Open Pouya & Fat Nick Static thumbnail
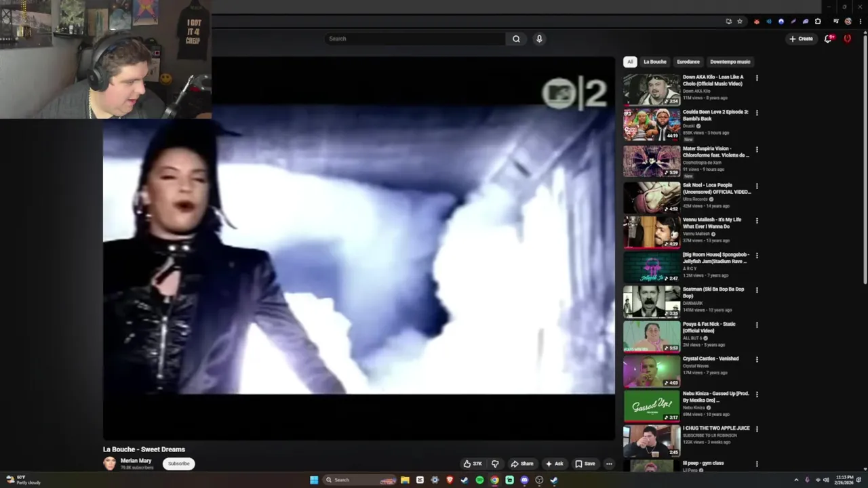Image resolution: width=868 pixels, height=488 pixels. coord(652,336)
